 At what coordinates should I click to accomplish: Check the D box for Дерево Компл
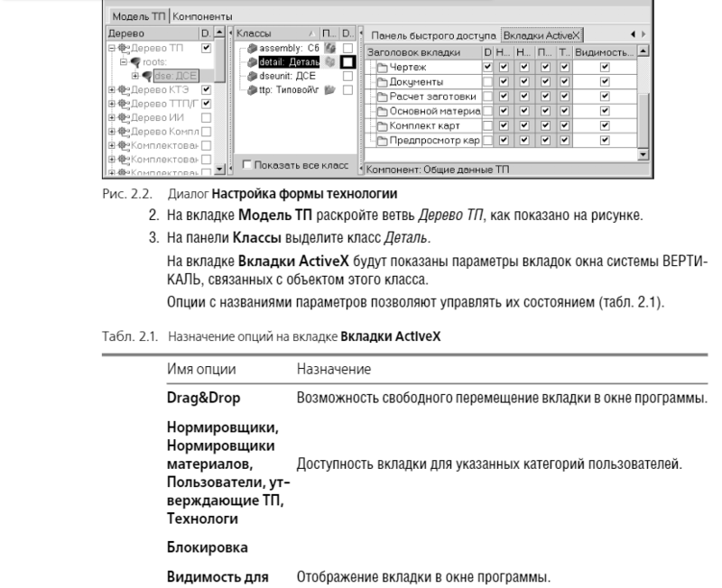pos(207,132)
